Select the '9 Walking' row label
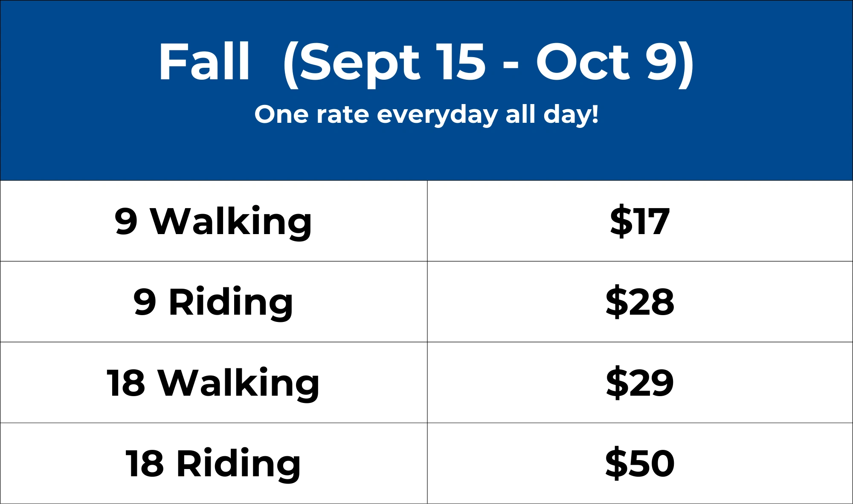Screen dimensions: 853x504 tap(213, 221)
